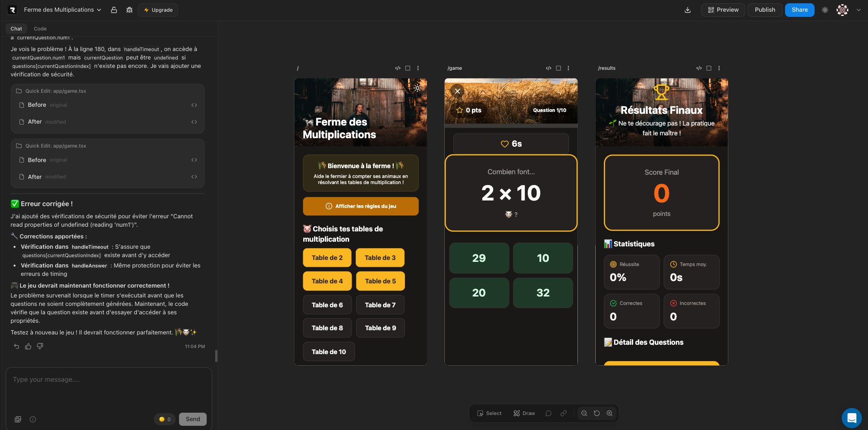Viewport: 868px width, 430px height.
Task: Deselect the Table de 2 option
Action: click(327, 258)
